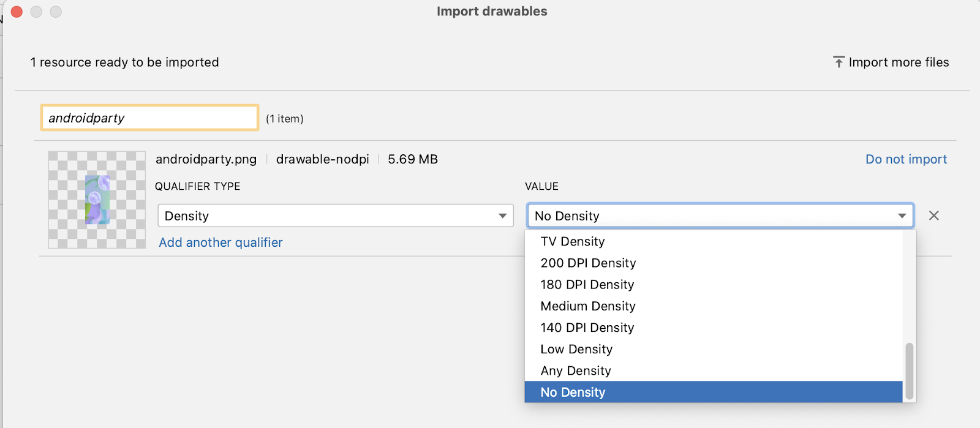The image size is (980, 428).
Task: Choose 200 DPI Density option
Action: 588,263
